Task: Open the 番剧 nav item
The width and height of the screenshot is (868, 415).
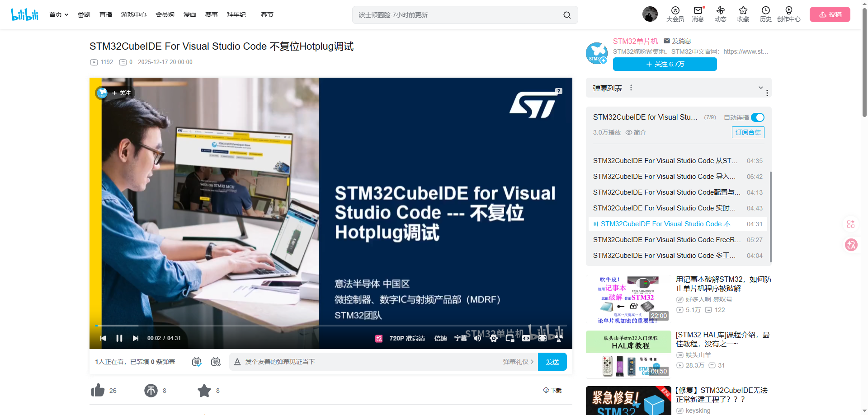Action: pos(84,14)
